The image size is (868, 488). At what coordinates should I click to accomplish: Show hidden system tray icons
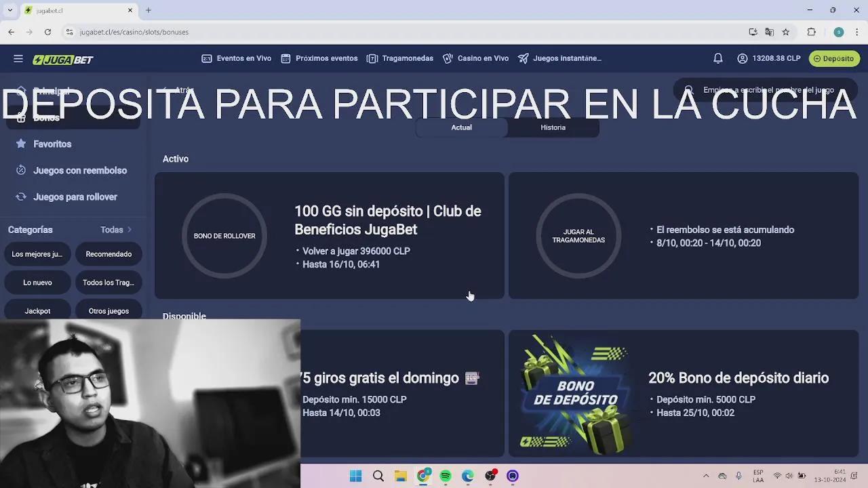pos(706,476)
